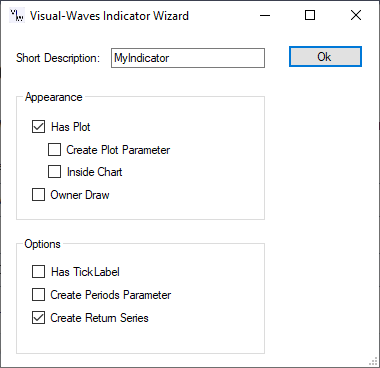The width and height of the screenshot is (380, 368).
Task: Confirm the wizard with the Ok button
Action: (x=325, y=57)
